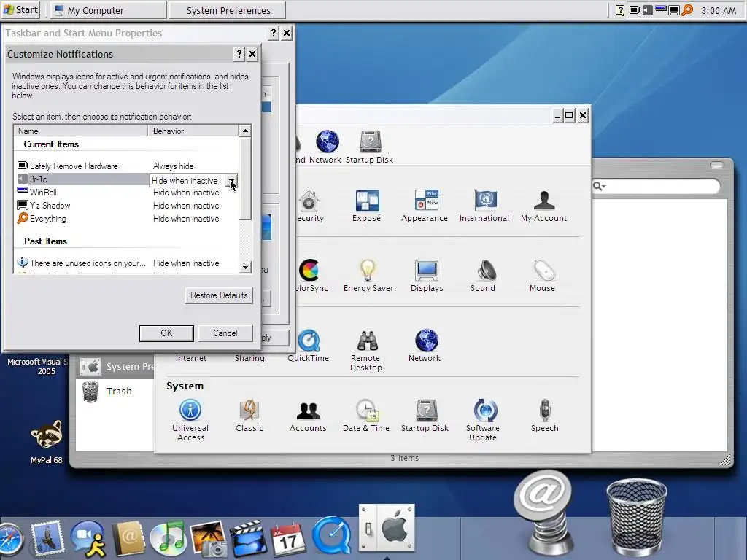This screenshot has width=747, height=560.
Task: Maximize the System Preferences window
Action: click(x=569, y=114)
